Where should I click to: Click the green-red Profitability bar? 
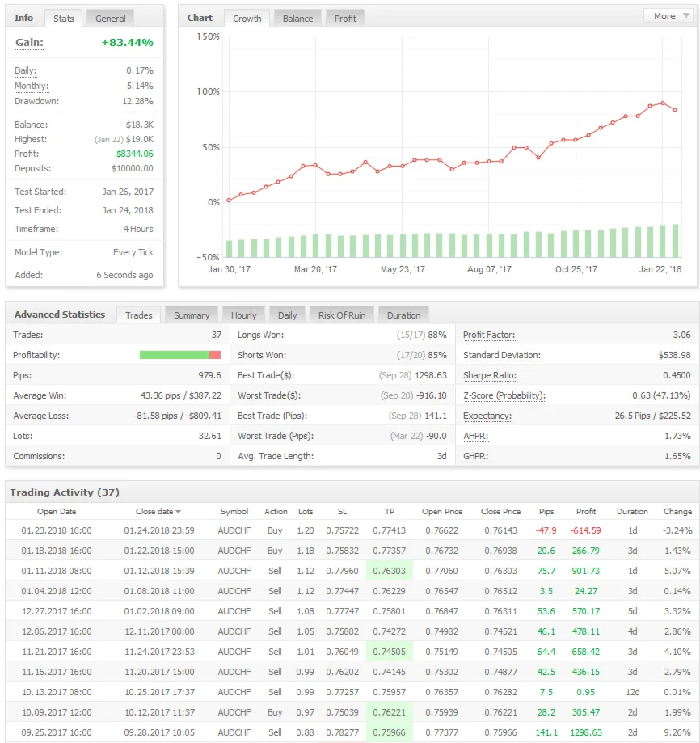179,355
